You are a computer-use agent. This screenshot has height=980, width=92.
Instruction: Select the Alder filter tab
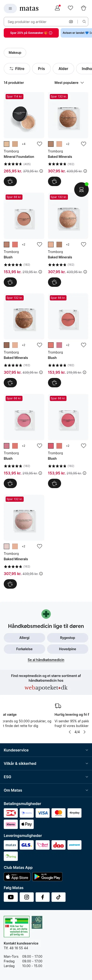point(63,69)
